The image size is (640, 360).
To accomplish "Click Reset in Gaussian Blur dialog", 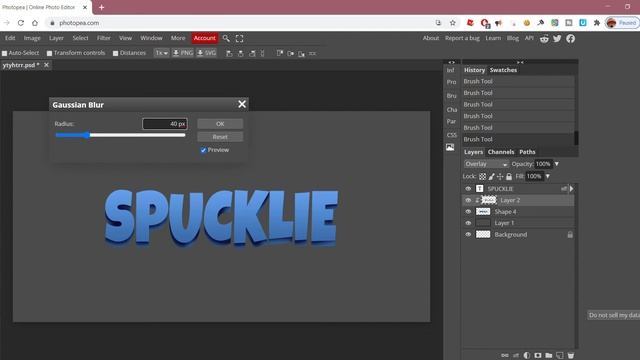I will point(220,137).
